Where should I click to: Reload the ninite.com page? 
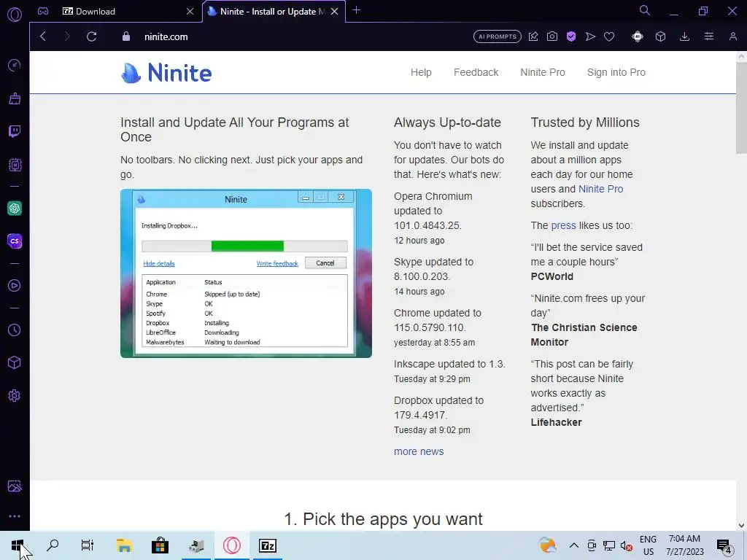click(x=91, y=36)
